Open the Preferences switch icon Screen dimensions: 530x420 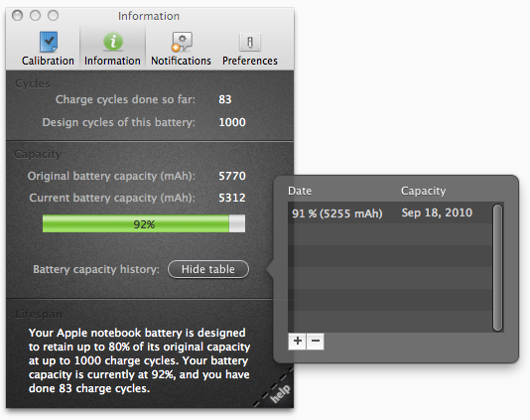[250, 43]
